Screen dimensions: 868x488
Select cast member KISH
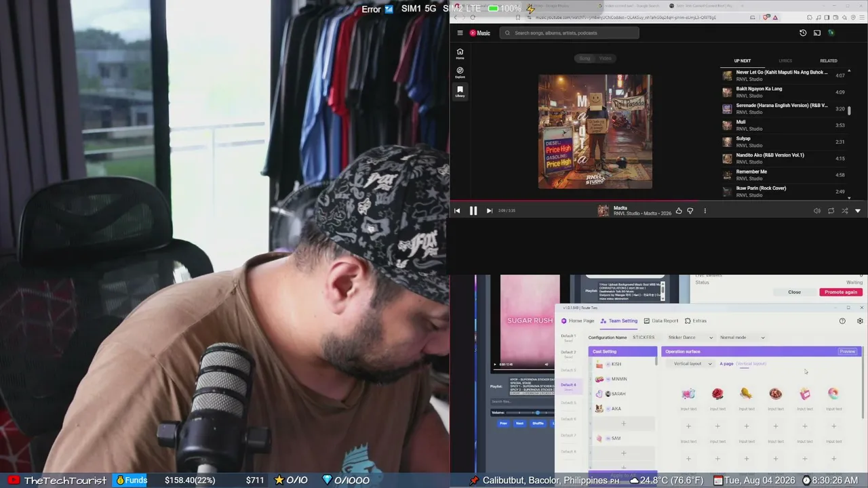tap(623, 364)
